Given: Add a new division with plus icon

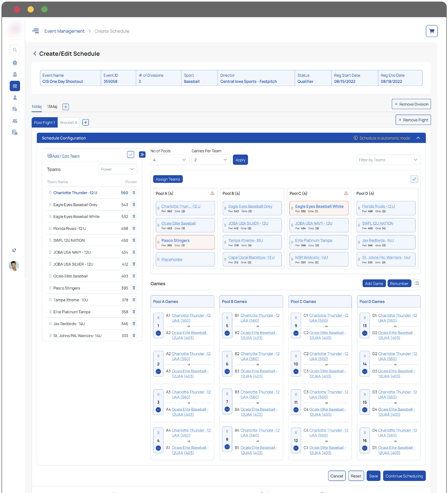Looking at the screenshot, I should click(66, 107).
